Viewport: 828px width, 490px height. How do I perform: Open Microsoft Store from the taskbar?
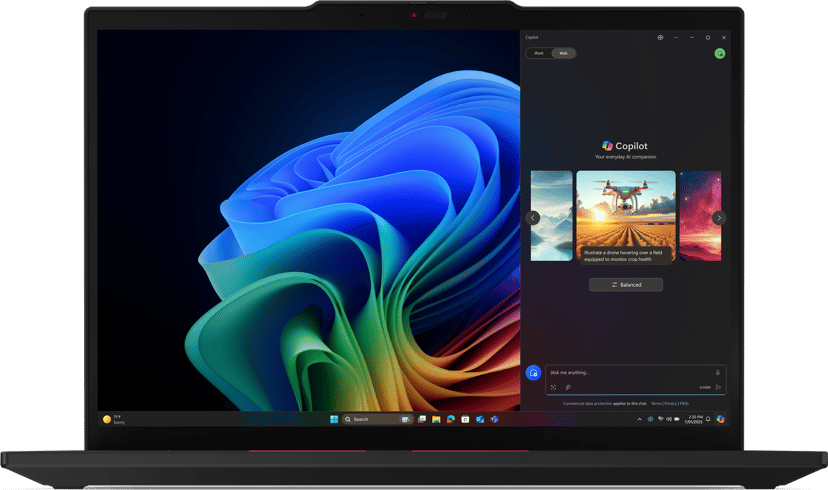click(x=465, y=419)
